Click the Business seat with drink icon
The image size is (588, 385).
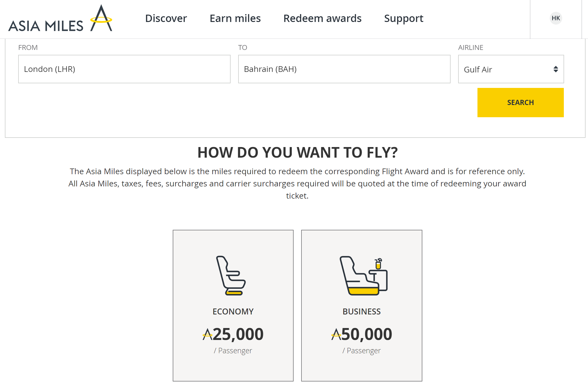click(363, 275)
